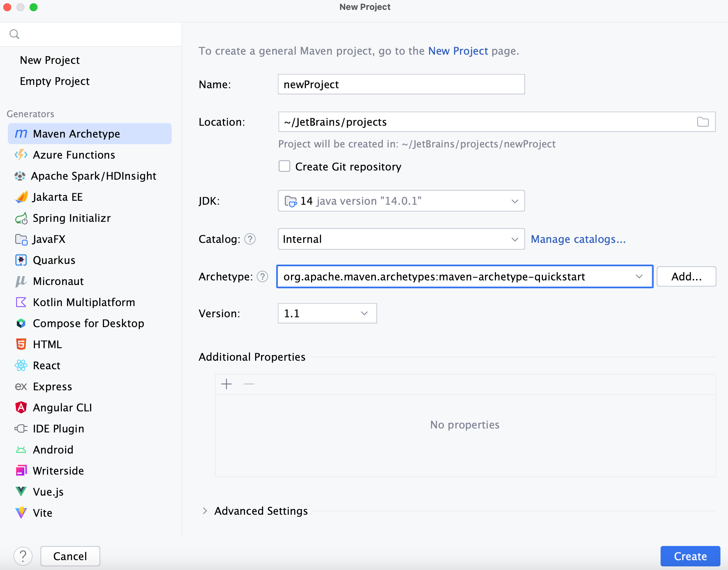Click the Maven Archetype m icon

[21, 134]
